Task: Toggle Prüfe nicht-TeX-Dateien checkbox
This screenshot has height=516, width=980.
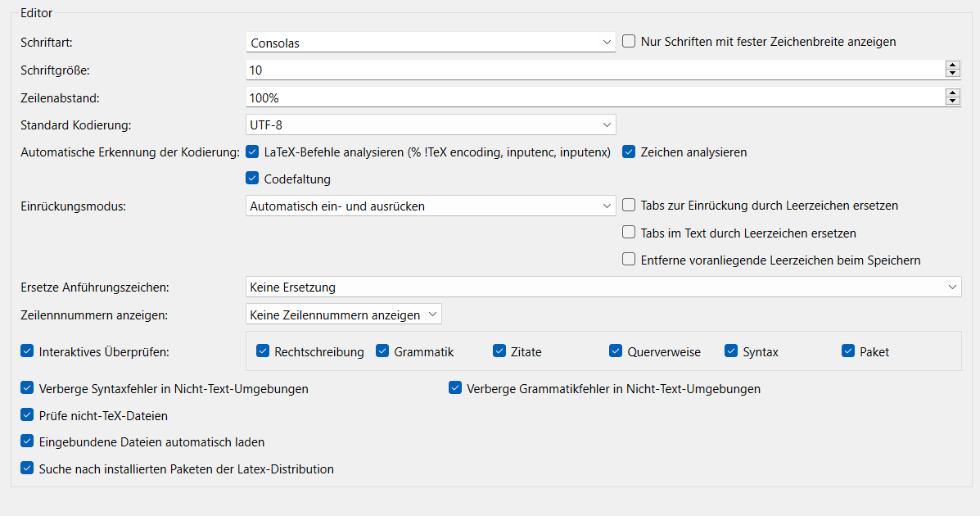Action: 27,414
